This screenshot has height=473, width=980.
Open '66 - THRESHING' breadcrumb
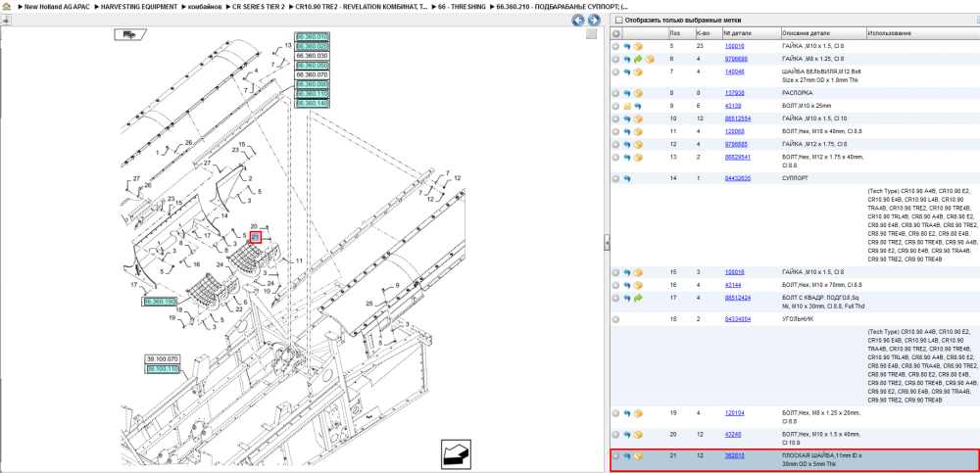pyautogui.click(x=462, y=6)
